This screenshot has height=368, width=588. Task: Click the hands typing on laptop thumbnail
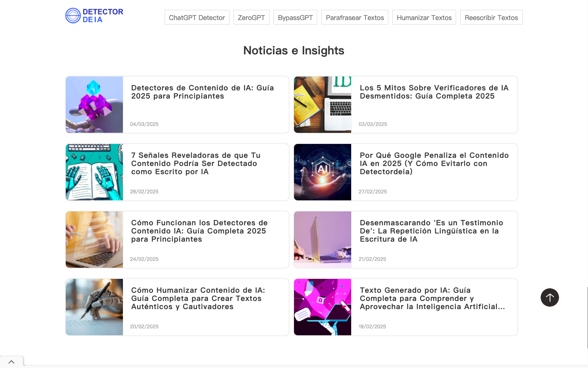pyautogui.click(x=94, y=240)
